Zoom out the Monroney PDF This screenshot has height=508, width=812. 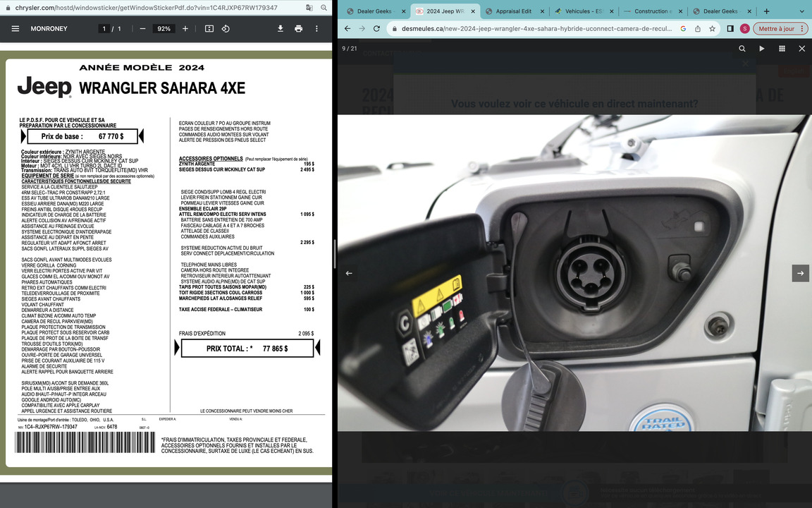[x=142, y=28]
